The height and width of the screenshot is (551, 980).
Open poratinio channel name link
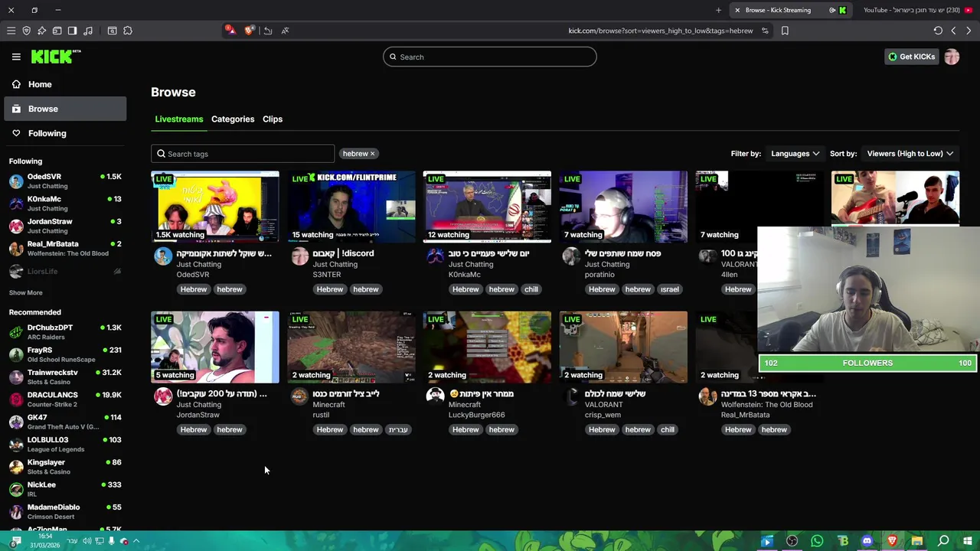[x=599, y=275]
